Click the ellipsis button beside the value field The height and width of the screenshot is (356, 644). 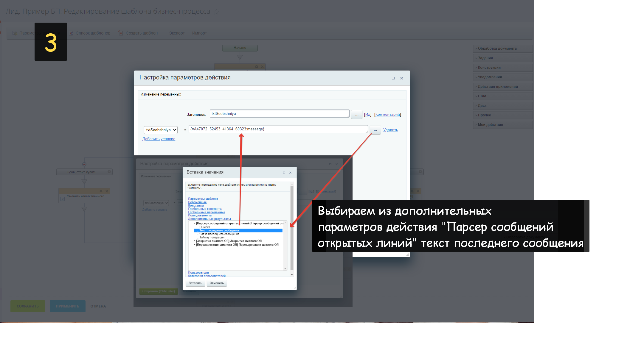click(x=375, y=130)
